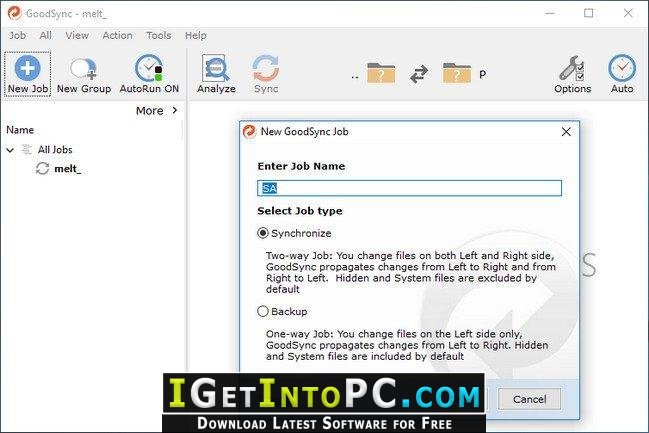This screenshot has width=649, height=433.
Task: Close the New GoodSync Job dialog
Action: pyautogui.click(x=566, y=132)
